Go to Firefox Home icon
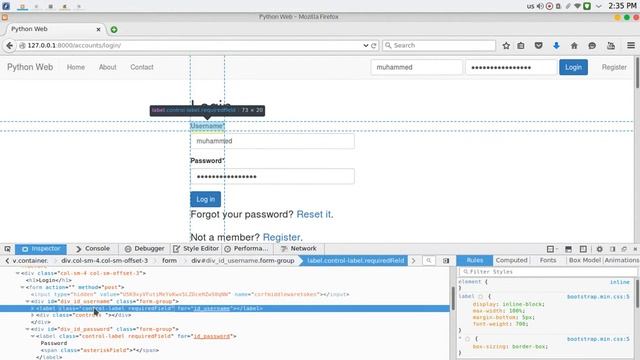This screenshot has height=360, width=640. click(x=574, y=45)
